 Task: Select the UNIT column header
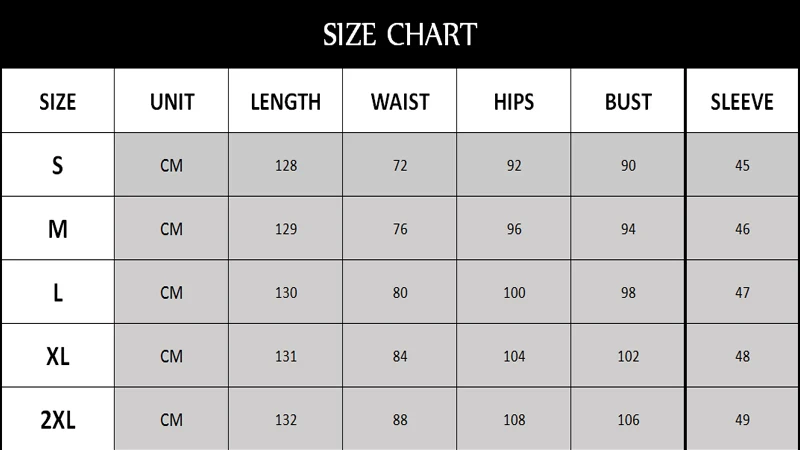click(x=172, y=102)
